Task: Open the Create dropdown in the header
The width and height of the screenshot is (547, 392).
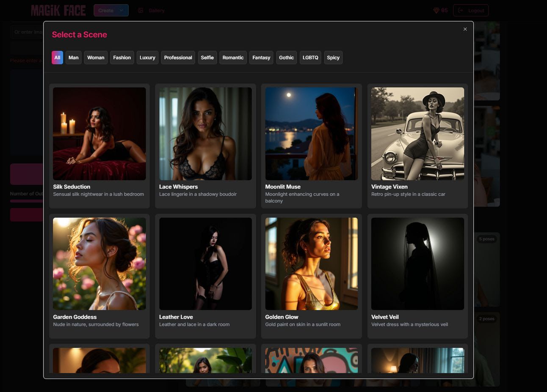Action: (x=111, y=11)
